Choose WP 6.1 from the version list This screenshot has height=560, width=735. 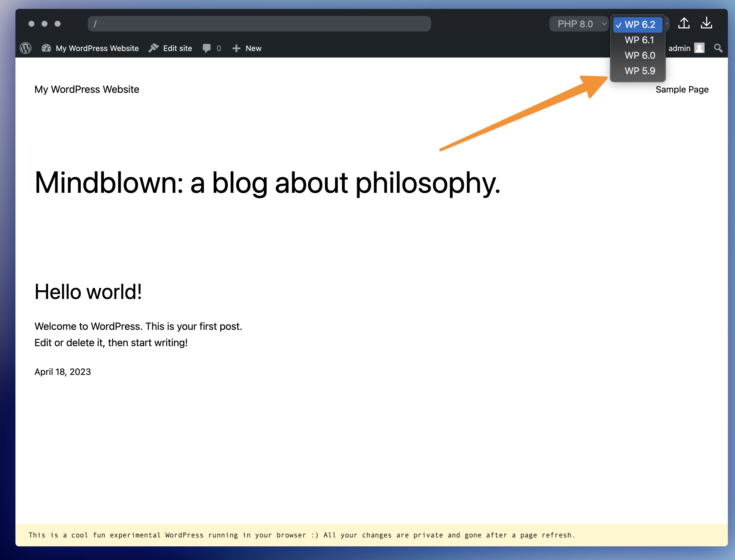point(638,40)
